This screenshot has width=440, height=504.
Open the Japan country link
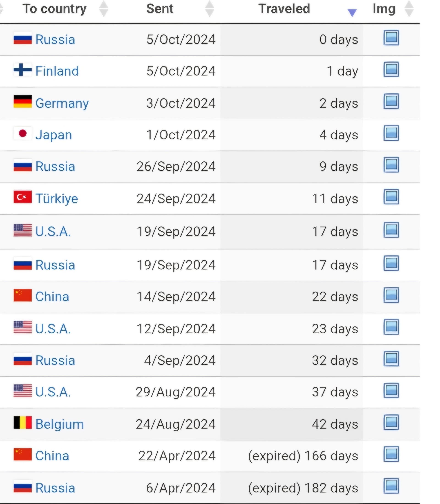pyautogui.click(x=54, y=135)
